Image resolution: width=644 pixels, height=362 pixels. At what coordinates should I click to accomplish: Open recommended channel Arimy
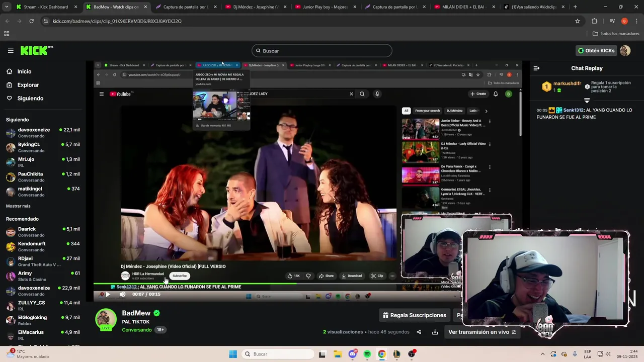[43, 276]
